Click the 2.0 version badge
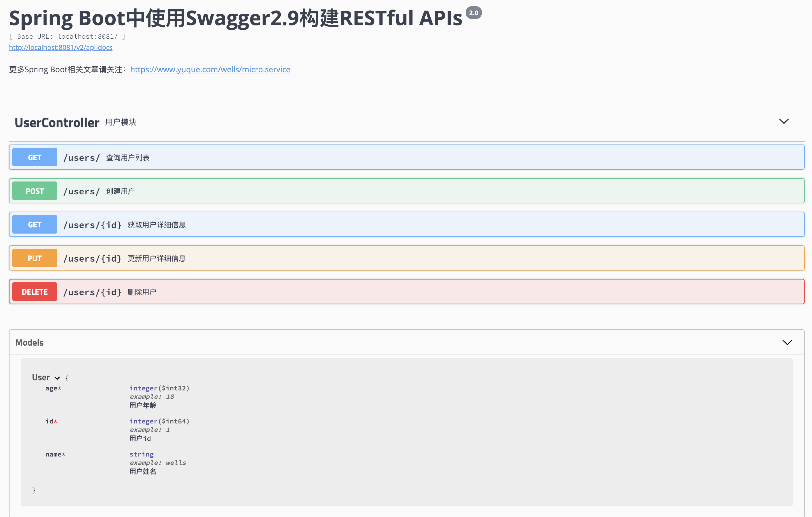This screenshot has height=517, width=812. point(474,13)
